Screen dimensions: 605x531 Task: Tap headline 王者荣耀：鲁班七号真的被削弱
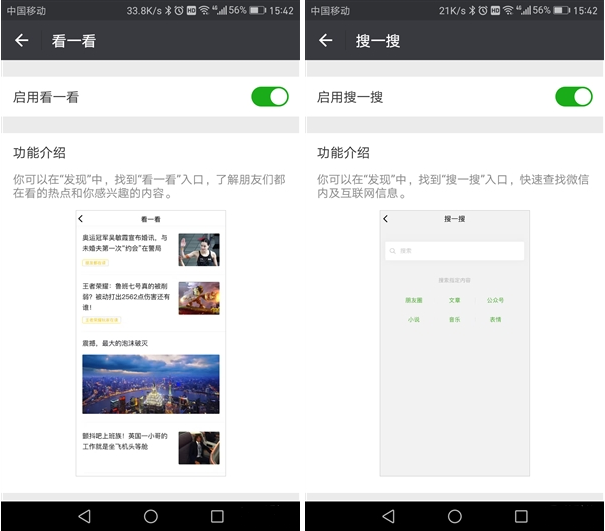[126, 296]
